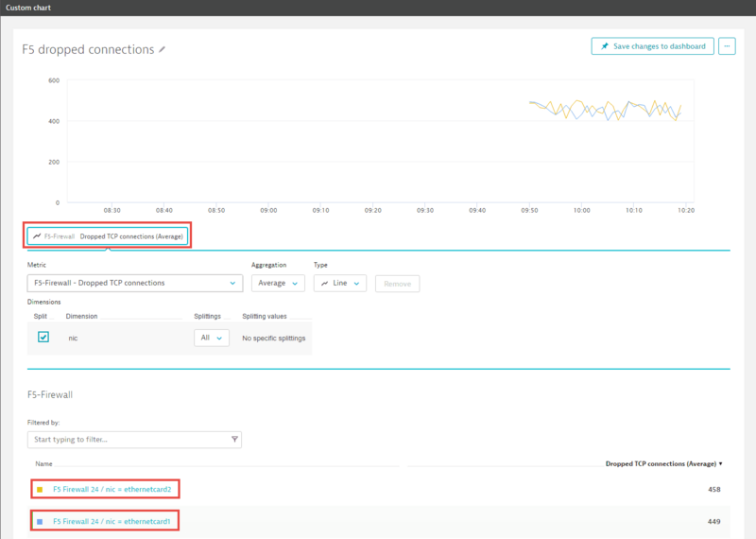
Task: Expand the All splittings dropdown
Action: 211,338
